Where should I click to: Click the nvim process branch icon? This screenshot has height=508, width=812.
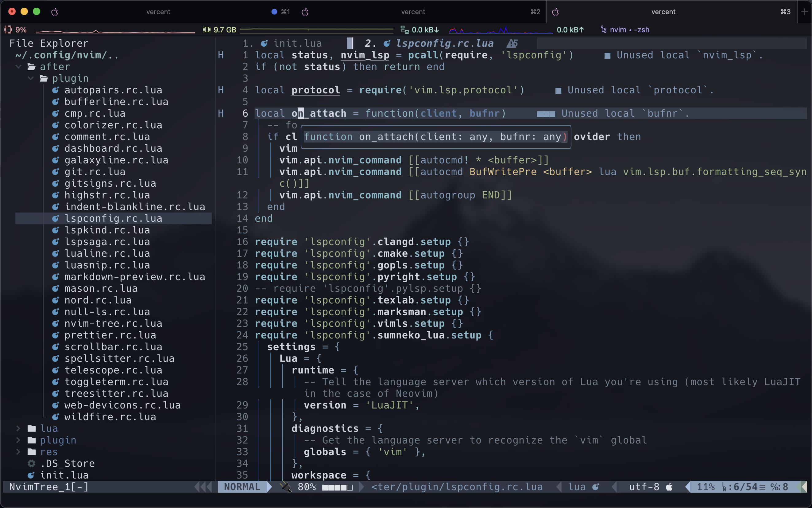click(603, 29)
